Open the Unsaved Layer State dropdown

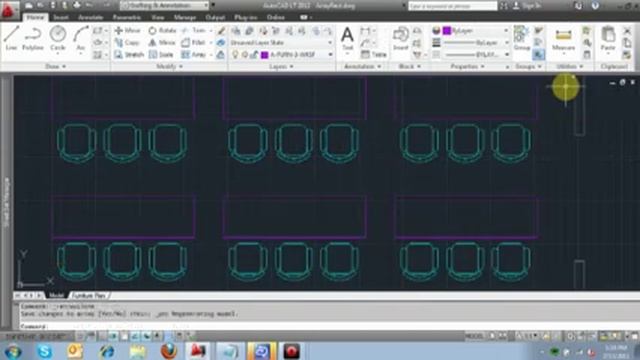(x=281, y=42)
